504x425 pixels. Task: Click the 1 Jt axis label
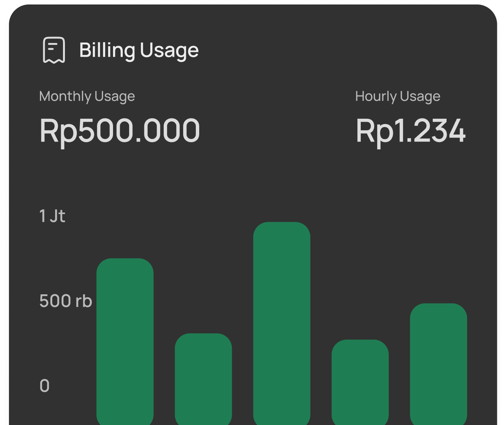[52, 216]
